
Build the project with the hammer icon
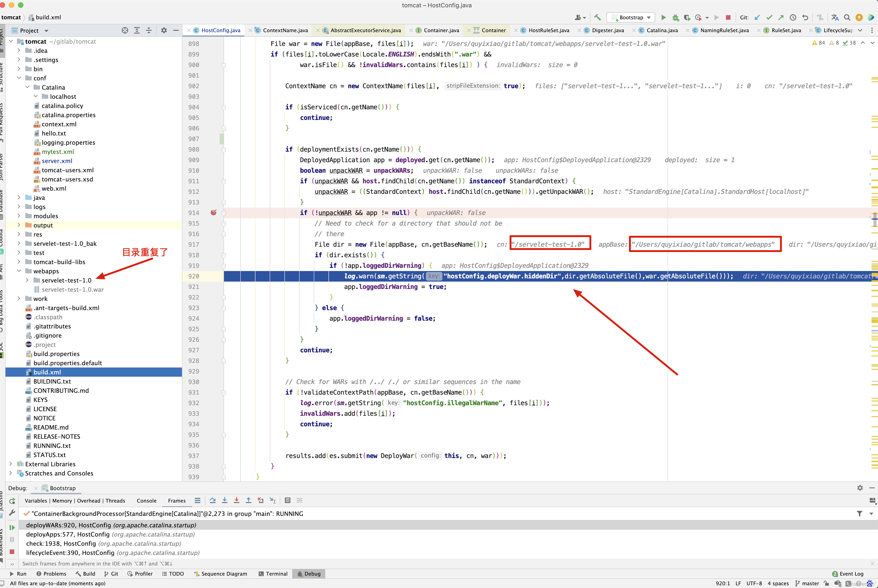[598, 17]
